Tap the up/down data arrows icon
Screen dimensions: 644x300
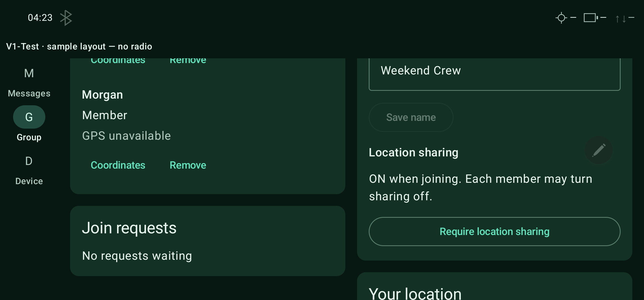click(x=621, y=18)
